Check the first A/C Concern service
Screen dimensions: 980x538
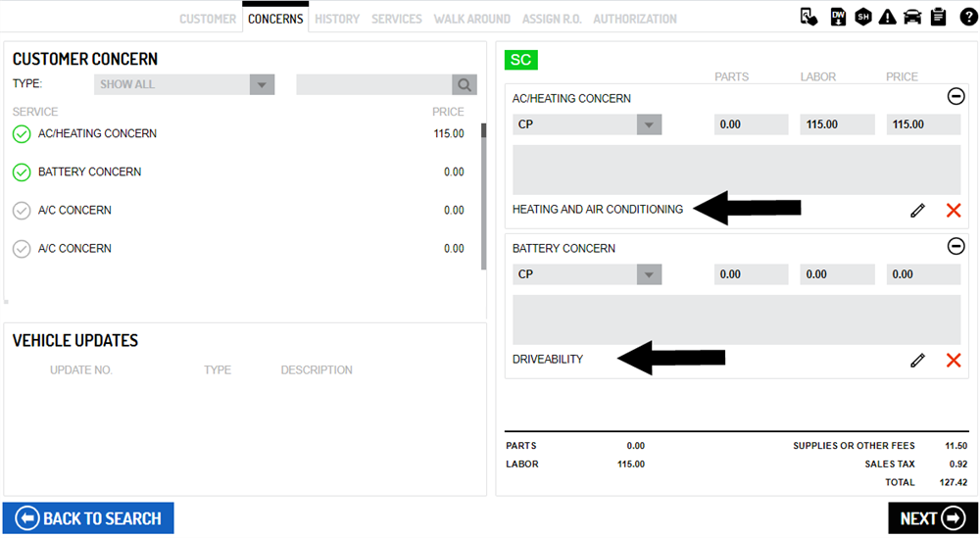click(x=22, y=211)
